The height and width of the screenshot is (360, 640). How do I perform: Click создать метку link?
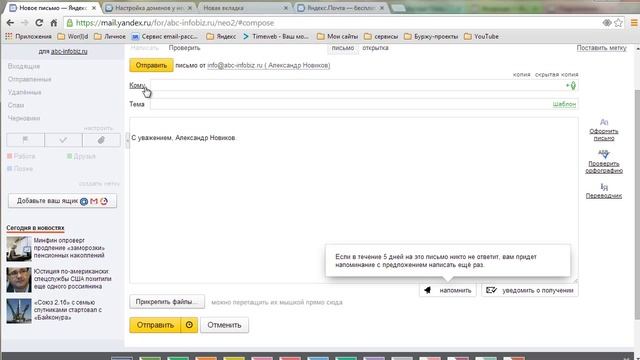click(x=99, y=184)
